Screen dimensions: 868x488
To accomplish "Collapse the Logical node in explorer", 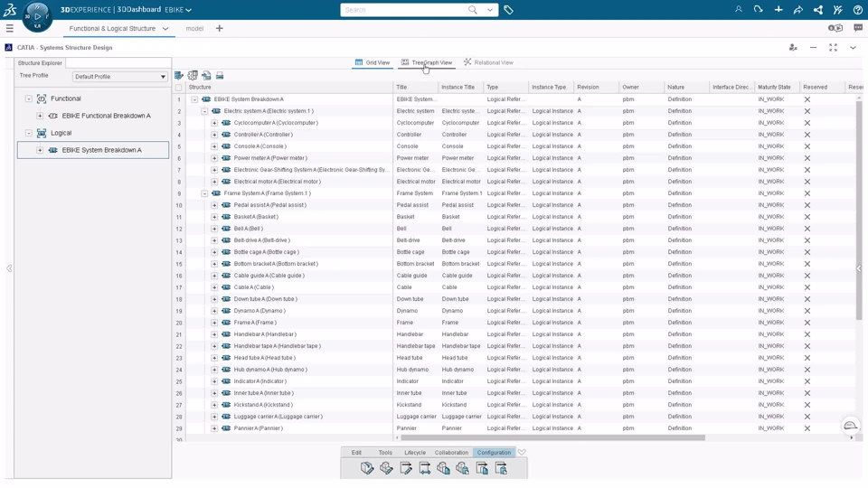I will pyautogui.click(x=29, y=133).
